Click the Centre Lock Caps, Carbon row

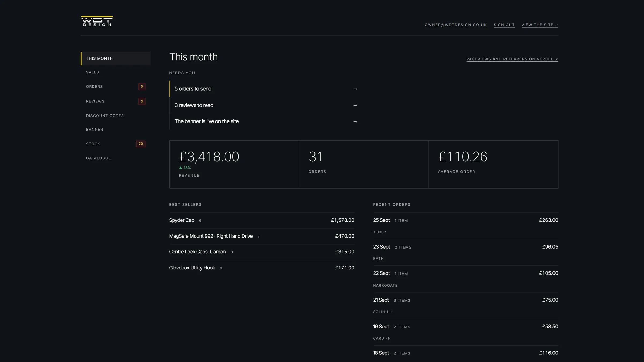click(x=262, y=252)
